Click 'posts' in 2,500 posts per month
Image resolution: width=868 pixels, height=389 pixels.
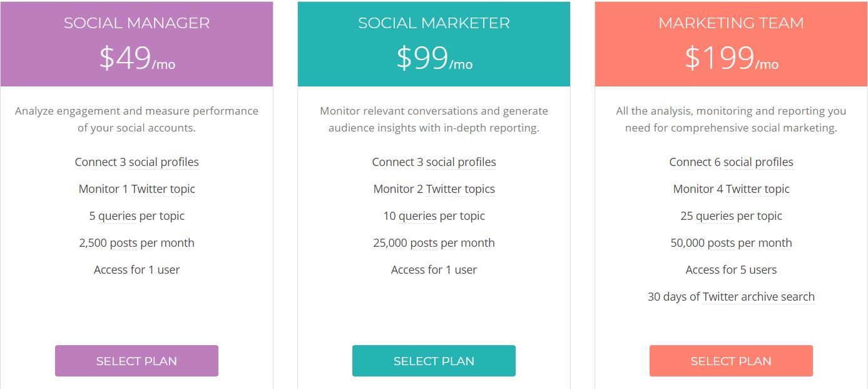123,243
